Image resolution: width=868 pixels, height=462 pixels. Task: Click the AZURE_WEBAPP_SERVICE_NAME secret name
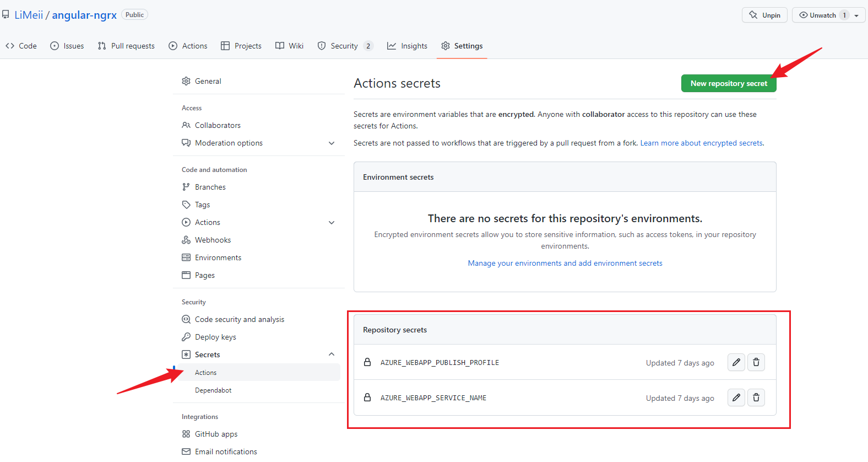tap(433, 398)
